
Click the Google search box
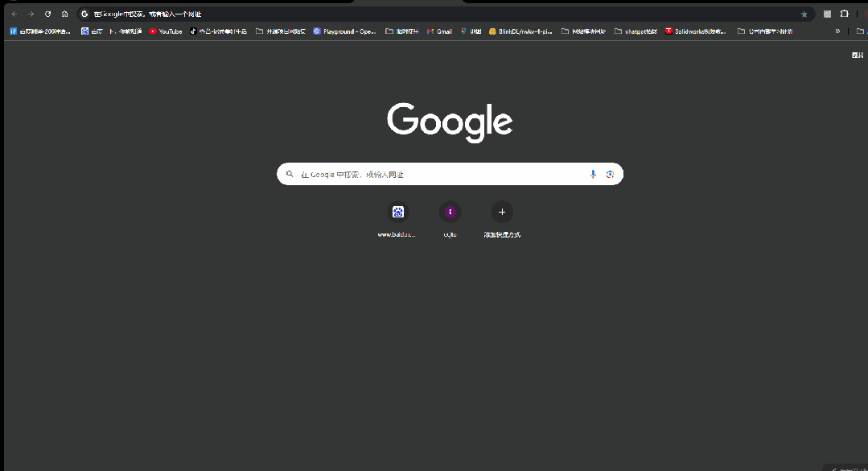(450, 174)
